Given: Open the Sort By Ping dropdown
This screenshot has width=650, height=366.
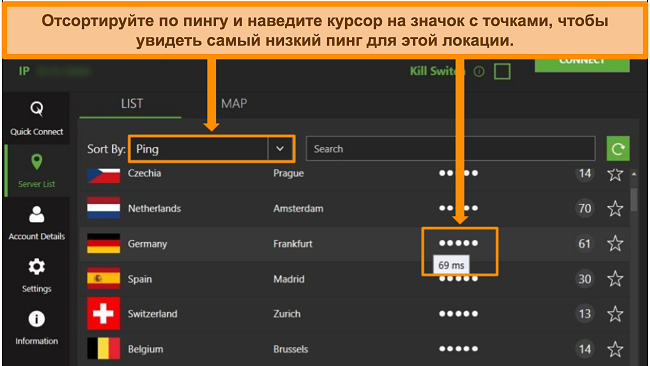Looking at the screenshot, I should (212, 148).
